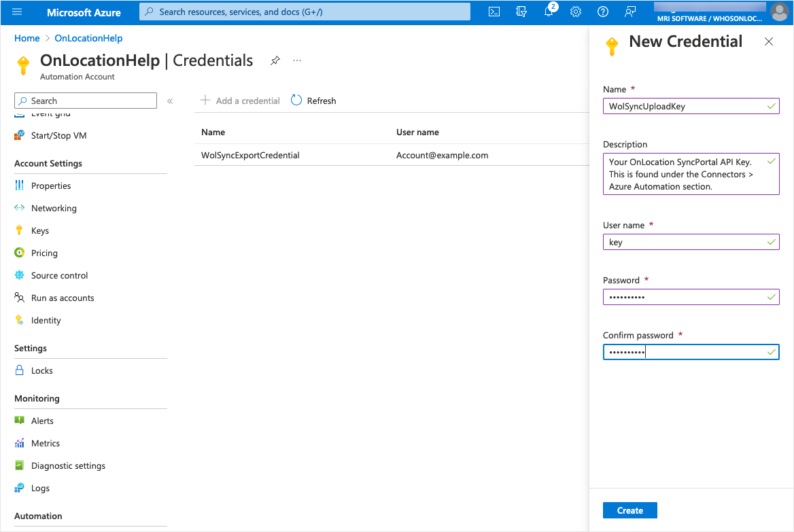Go to OnLocationHelp breadcrumb link
794x532 pixels.
88,39
